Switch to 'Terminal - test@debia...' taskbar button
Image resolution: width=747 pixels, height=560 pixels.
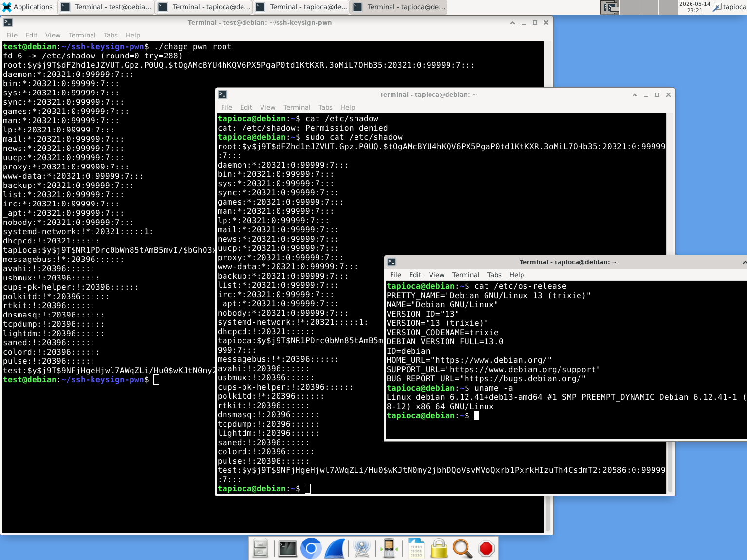click(106, 7)
